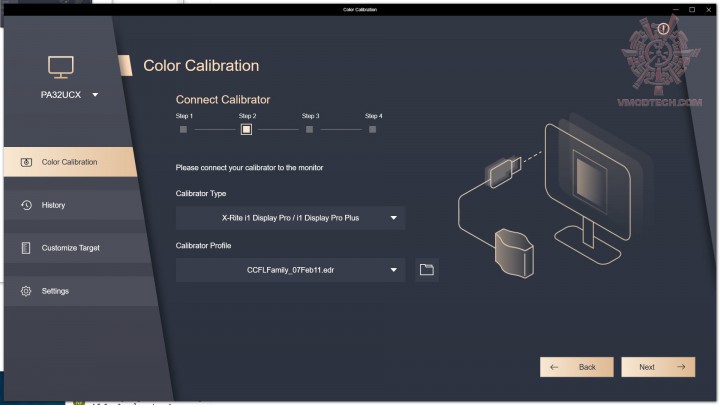The width and height of the screenshot is (720, 405).
Task: Open the Calibrator Type dropdown
Action: (290, 218)
